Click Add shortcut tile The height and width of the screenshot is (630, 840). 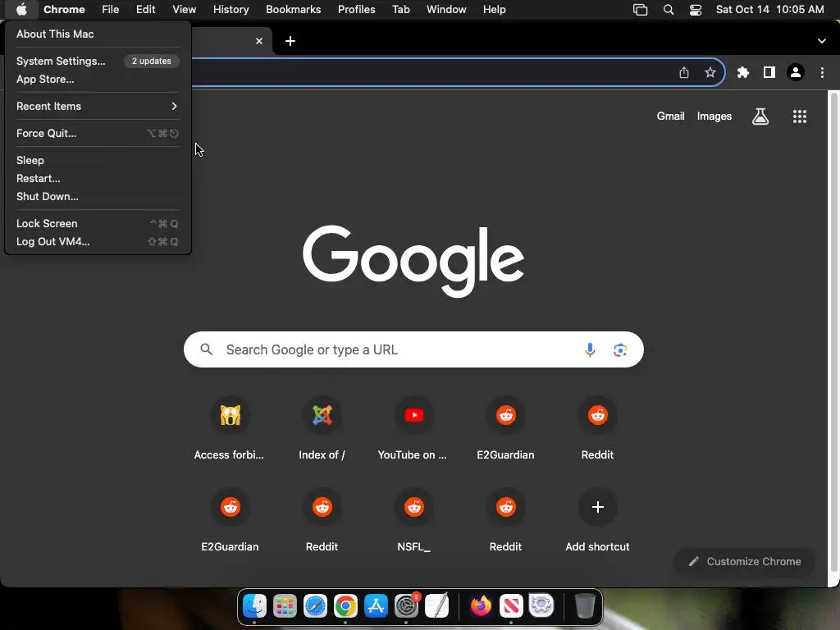tap(597, 521)
